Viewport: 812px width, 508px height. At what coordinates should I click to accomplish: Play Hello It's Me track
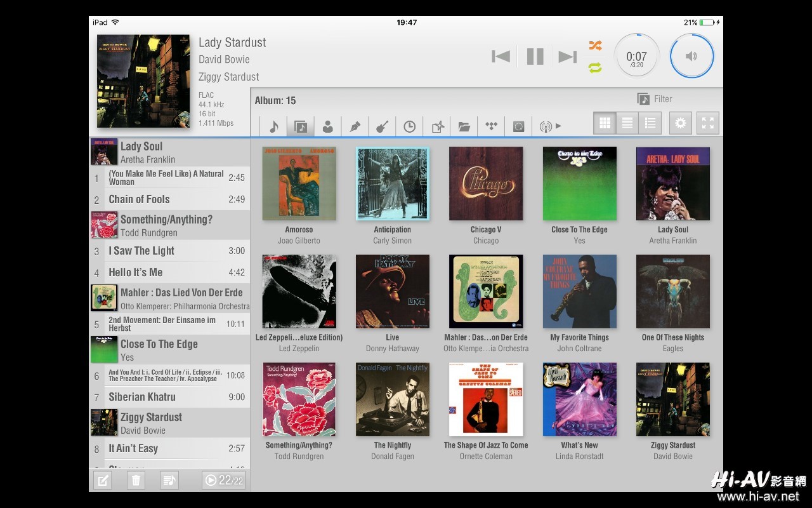169,272
